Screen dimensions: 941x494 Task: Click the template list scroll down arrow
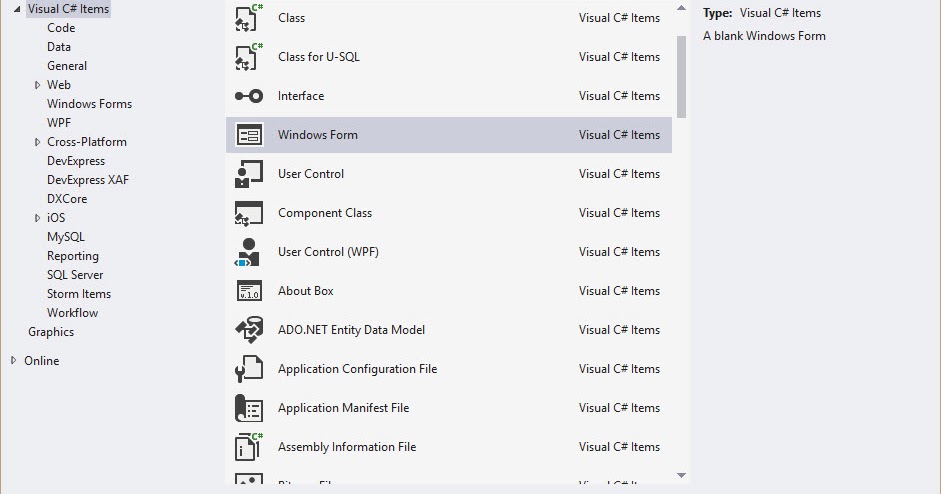681,475
